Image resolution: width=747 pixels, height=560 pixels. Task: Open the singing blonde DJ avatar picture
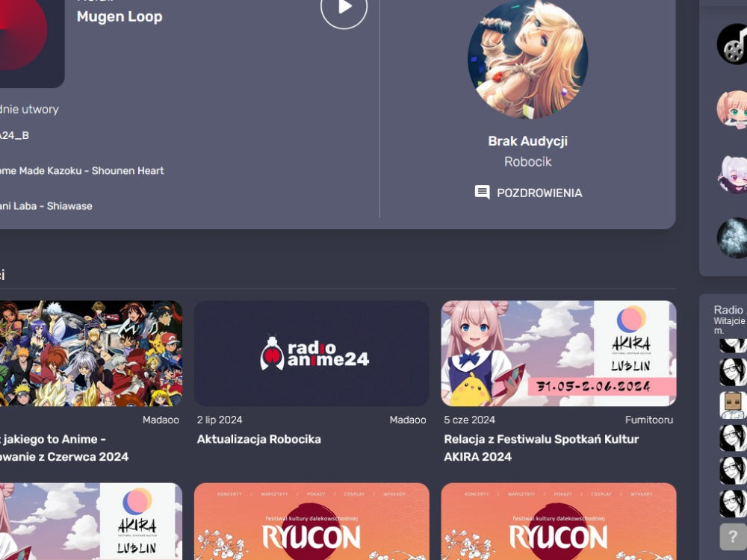[527, 60]
